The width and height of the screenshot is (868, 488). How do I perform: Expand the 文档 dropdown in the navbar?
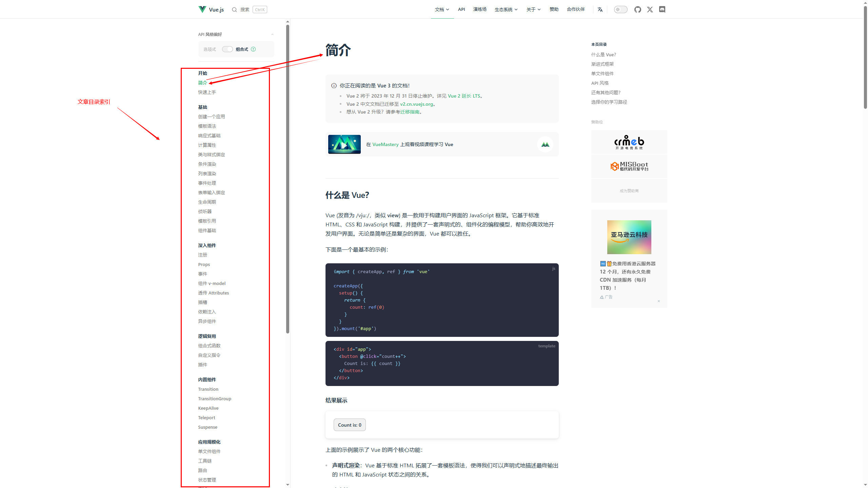tap(442, 9)
